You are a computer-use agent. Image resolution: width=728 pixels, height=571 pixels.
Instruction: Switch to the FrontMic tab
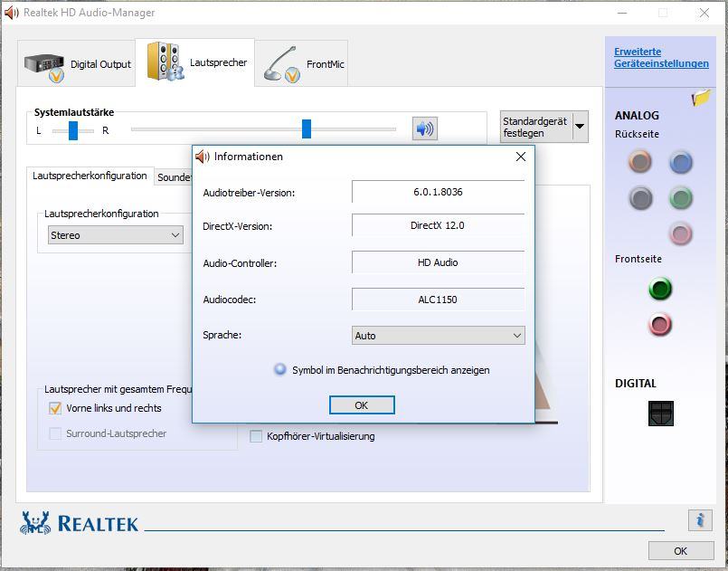coord(301,64)
